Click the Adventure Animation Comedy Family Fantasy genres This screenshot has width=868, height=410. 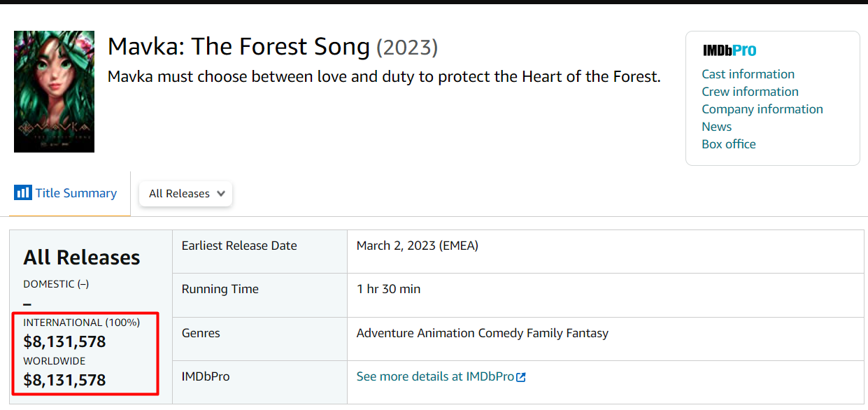tap(482, 333)
